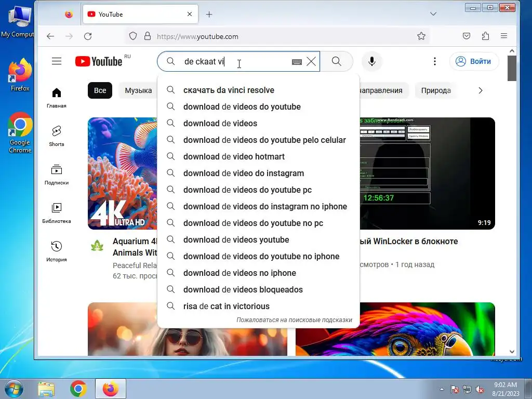Select the Музыка filter chip

(x=138, y=90)
